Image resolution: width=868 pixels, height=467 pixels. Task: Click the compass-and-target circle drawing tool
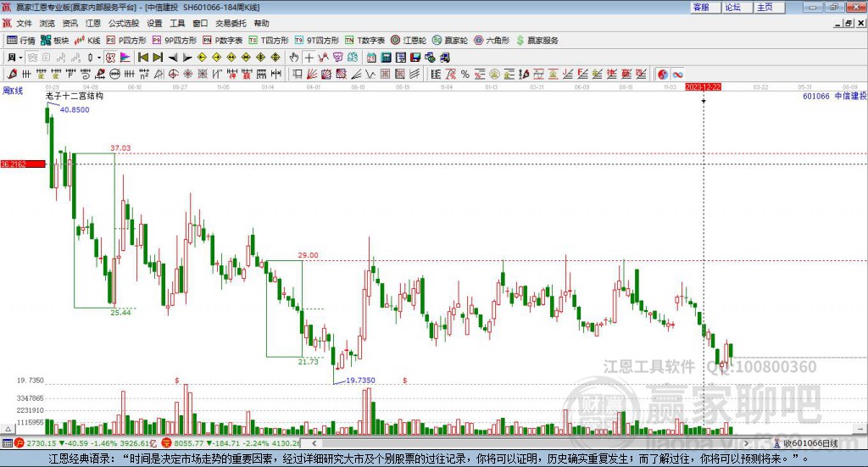coord(173,74)
